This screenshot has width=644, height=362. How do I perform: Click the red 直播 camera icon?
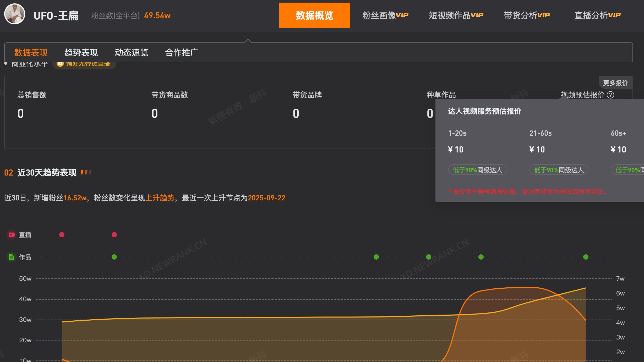pyautogui.click(x=12, y=235)
